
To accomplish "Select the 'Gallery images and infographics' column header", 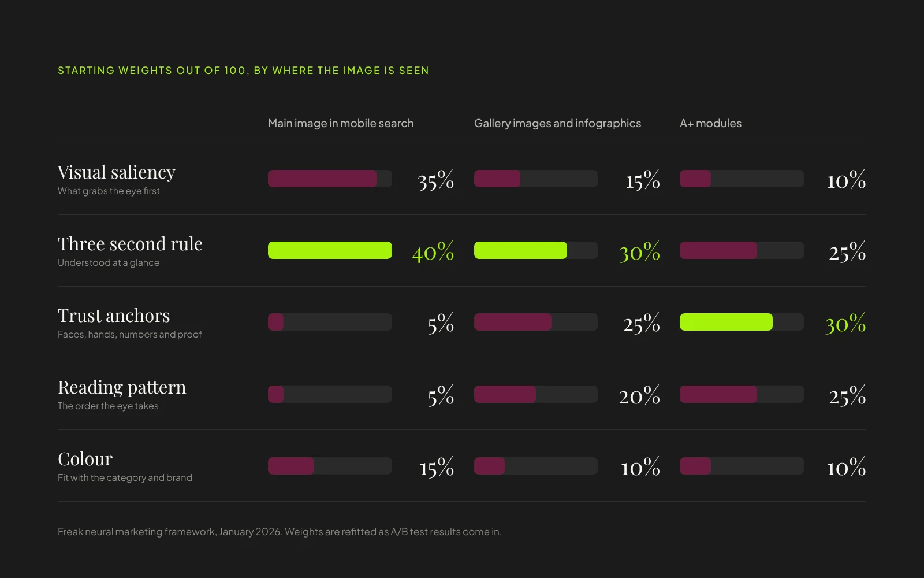I will pyautogui.click(x=557, y=123).
